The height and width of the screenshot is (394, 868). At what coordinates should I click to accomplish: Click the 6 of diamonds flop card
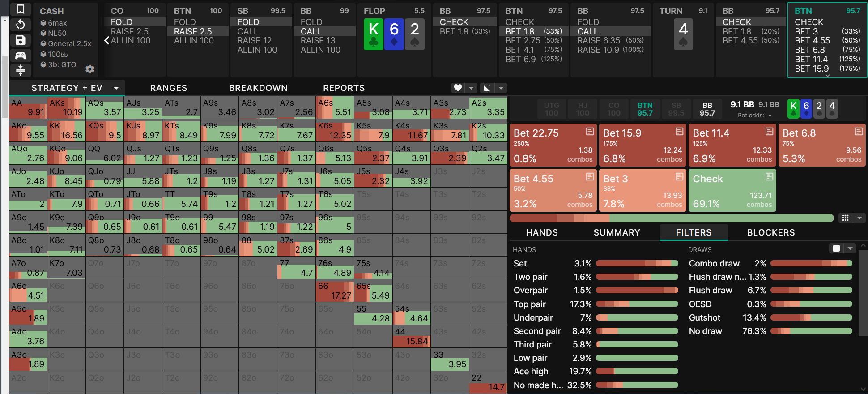[394, 34]
